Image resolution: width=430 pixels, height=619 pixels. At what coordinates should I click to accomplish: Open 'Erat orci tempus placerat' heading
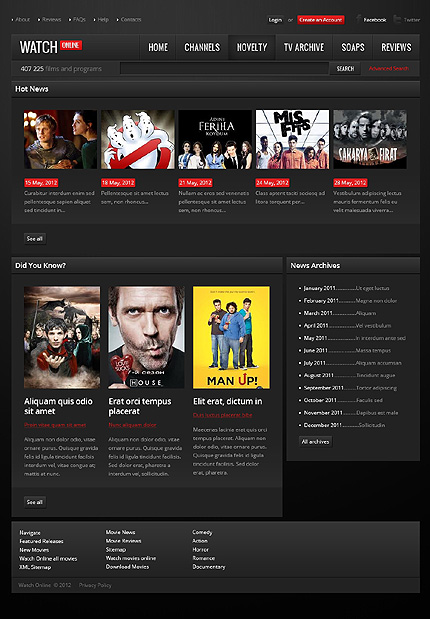point(140,406)
